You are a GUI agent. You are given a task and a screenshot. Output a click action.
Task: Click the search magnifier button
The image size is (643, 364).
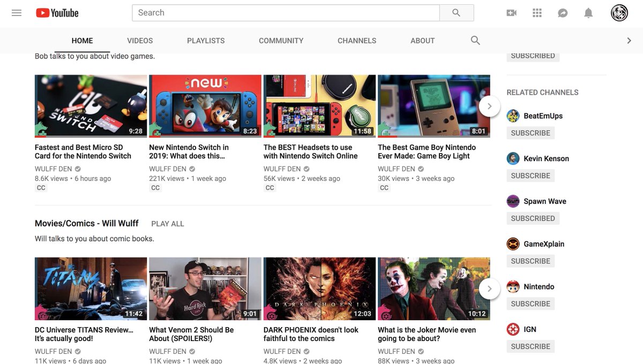pos(457,13)
